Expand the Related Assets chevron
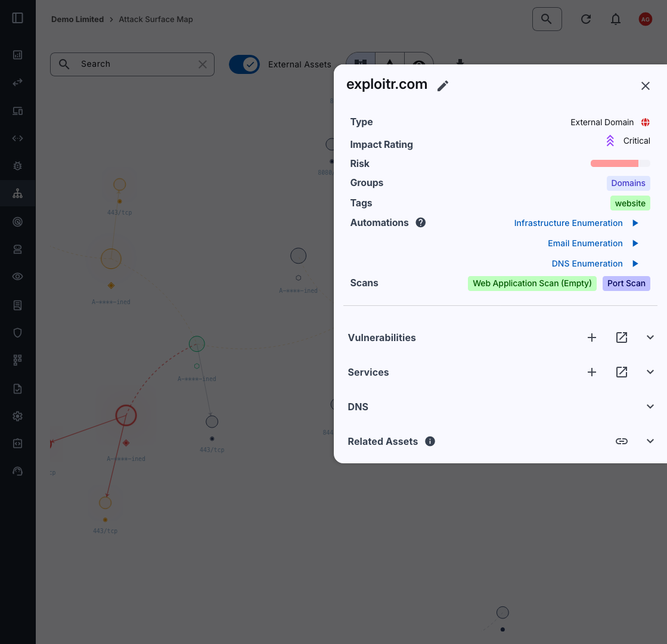667x644 pixels. 650,441
